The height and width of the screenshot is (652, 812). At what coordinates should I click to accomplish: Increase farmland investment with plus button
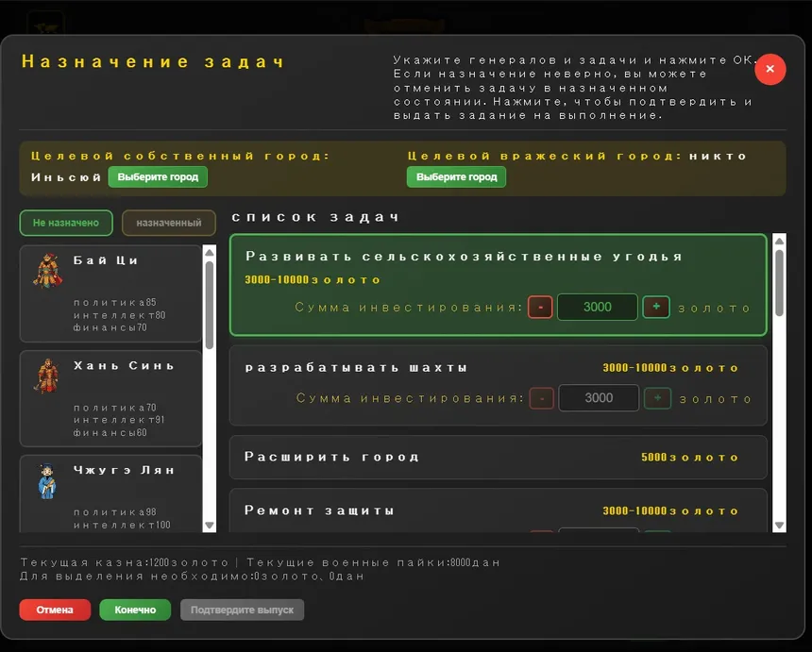(x=656, y=307)
